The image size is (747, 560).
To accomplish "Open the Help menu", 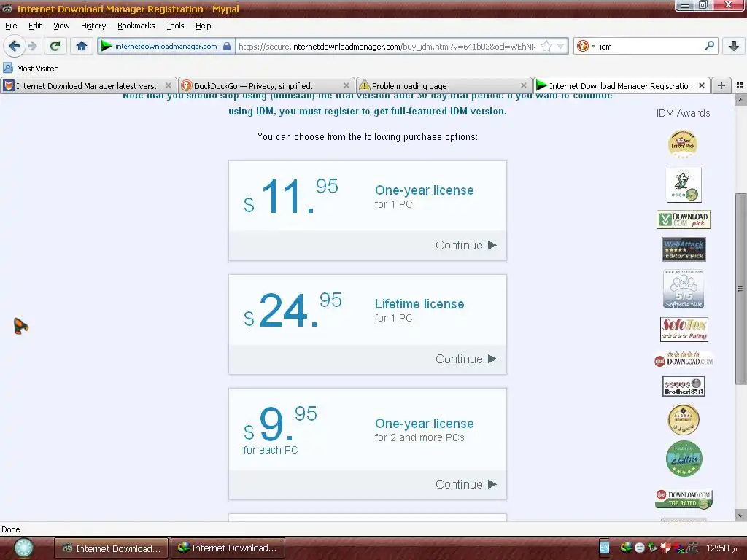I will pos(203,26).
